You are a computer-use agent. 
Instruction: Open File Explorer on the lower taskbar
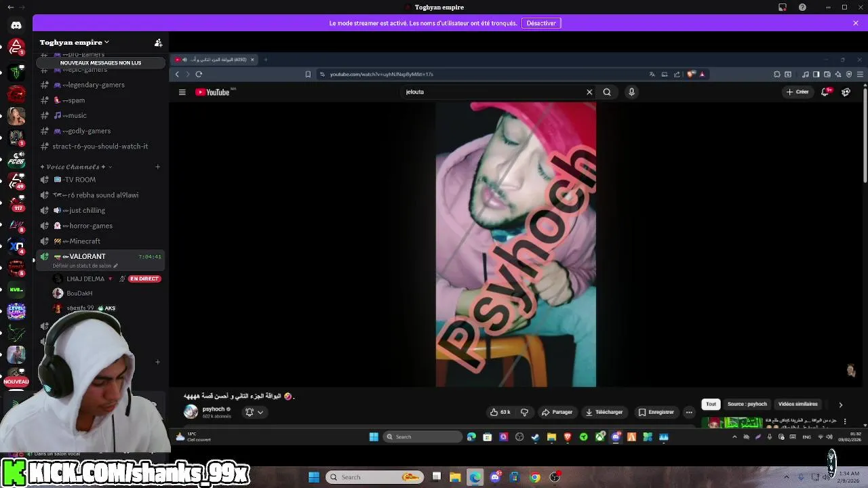(x=455, y=477)
